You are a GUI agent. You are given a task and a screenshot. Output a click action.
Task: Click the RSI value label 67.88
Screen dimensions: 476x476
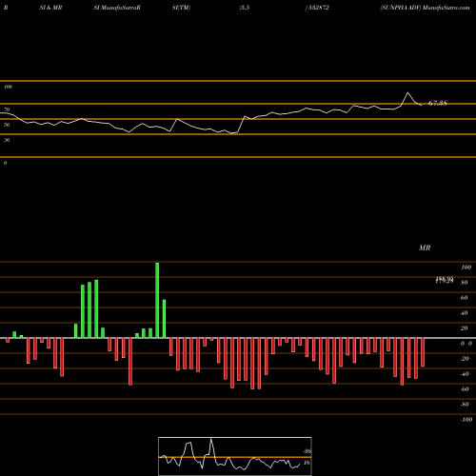pyautogui.click(x=438, y=103)
